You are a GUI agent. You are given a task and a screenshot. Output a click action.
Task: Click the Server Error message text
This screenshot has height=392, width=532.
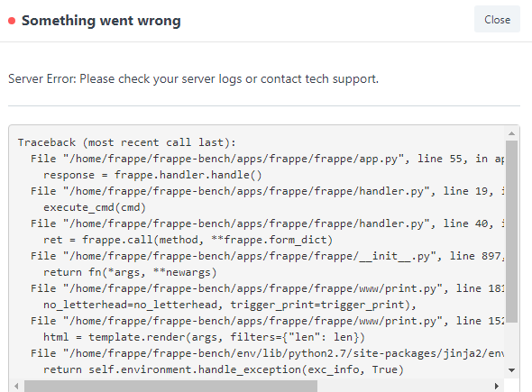pos(193,79)
